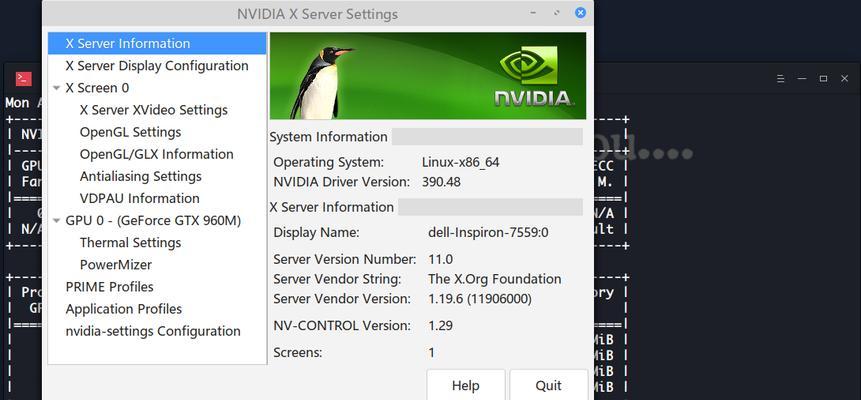
Task: Select X Server Information in sidebar
Action: coord(157,43)
